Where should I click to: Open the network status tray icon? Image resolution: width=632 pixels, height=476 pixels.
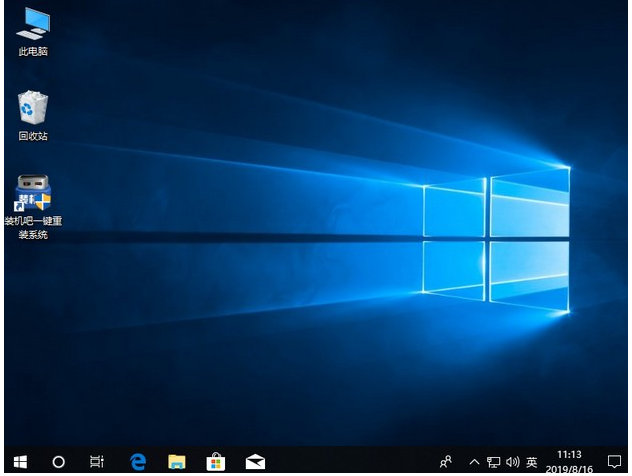pyautogui.click(x=493, y=462)
